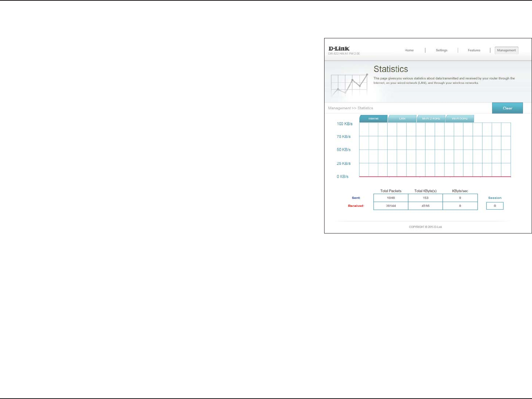Screen dimensions: 532x399
Task: Click the DIR-822 firmware version text
Action: point(344,54)
